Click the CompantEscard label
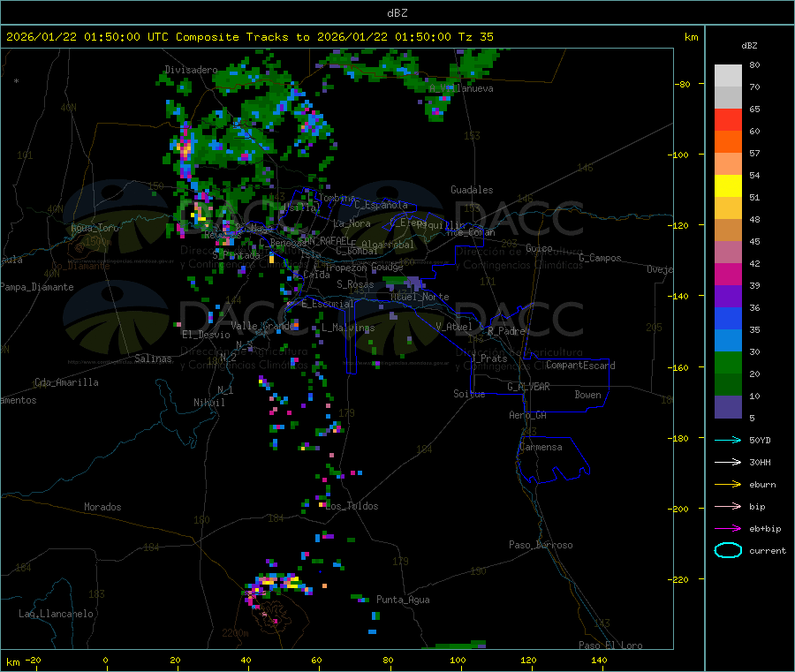Viewport: 795px width, 672px height. [580, 366]
